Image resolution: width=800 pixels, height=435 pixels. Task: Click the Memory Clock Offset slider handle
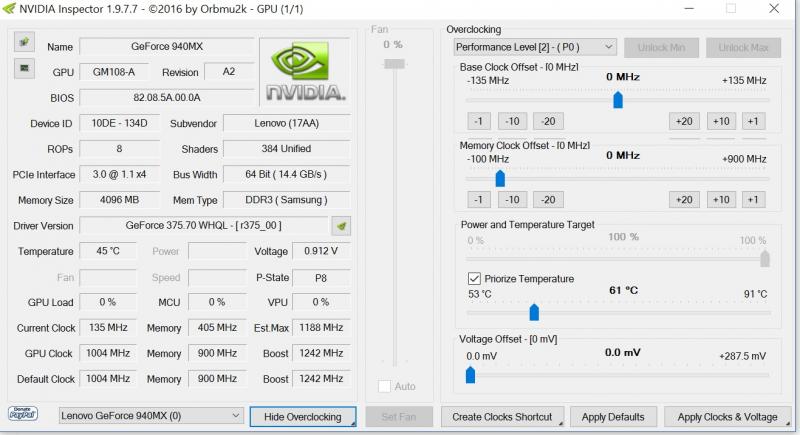[500, 178]
